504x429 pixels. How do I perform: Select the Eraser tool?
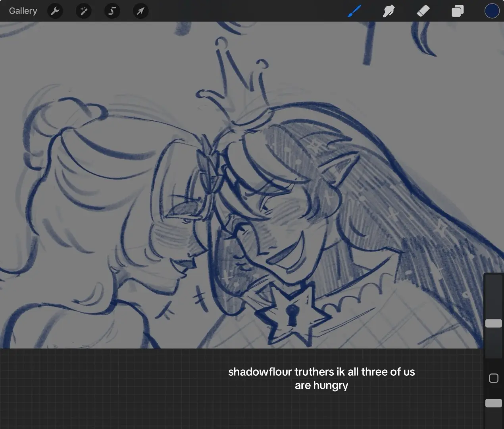[x=423, y=11]
